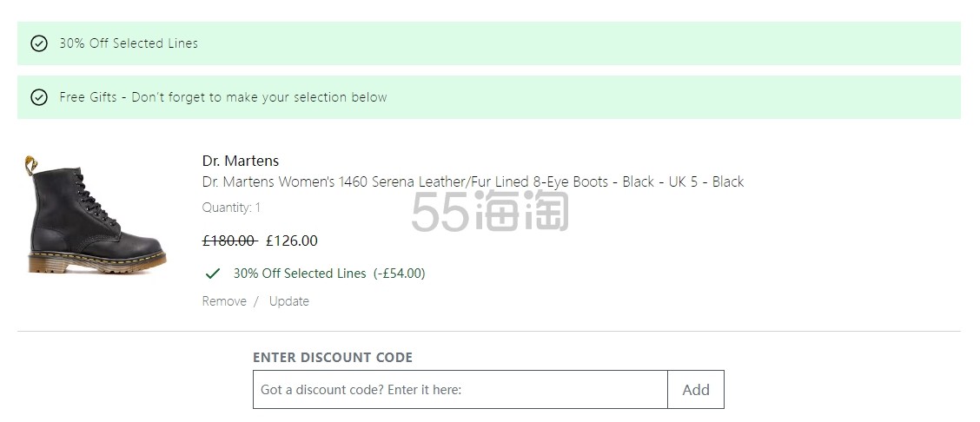The width and height of the screenshot is (980, 422).
Task: Open the Dr. Martens boot product image
Action: 95,214
